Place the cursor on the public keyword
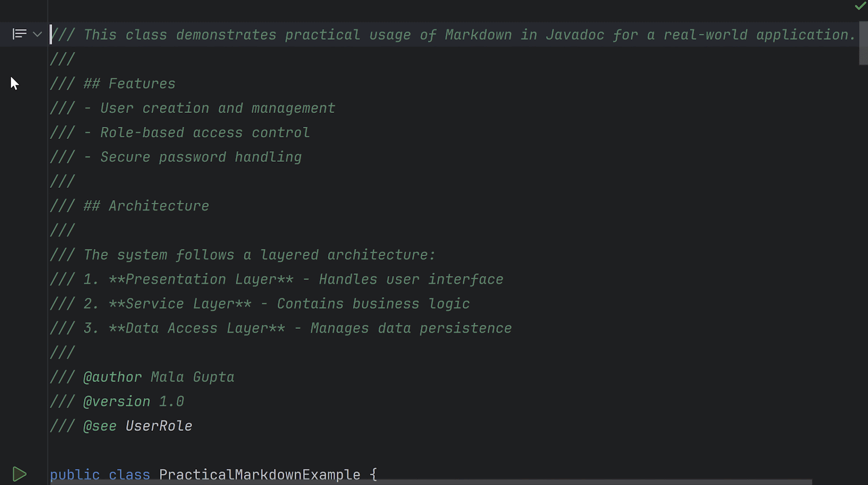This screenshot has height=485, width=868. [75, 475]
